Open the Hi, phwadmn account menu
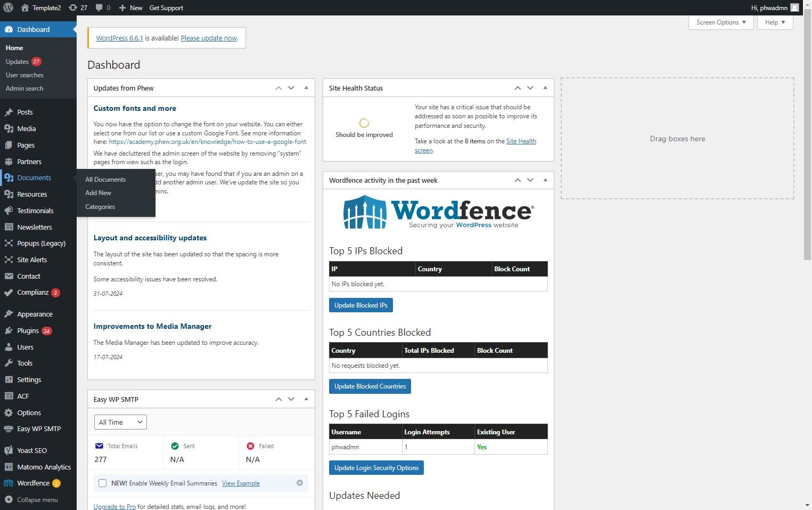The width and height of the screenshot is (812, 510). tap(775, 7)
